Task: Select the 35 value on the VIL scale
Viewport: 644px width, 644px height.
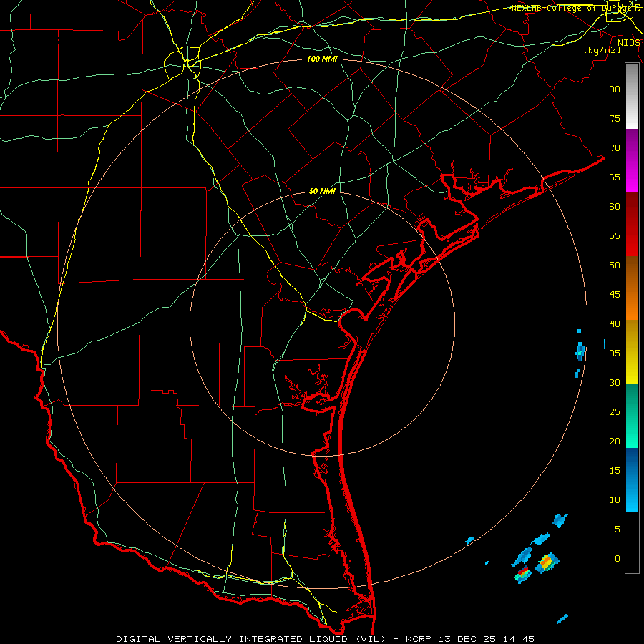Action: coord(615,353)
